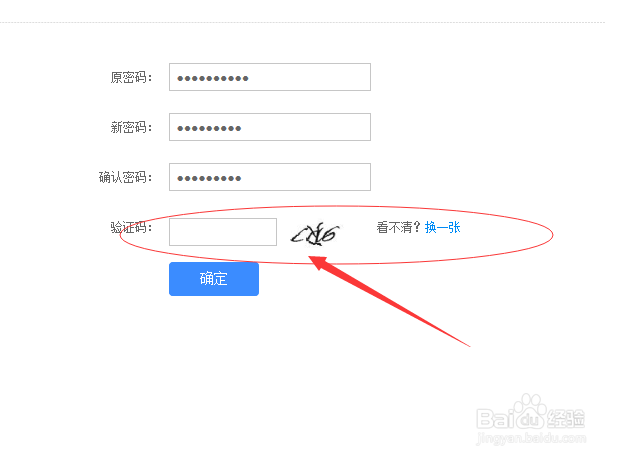Viewport: 621px width, 460px height.
Task: Click the red arrow annotation
Action: point(389,301)
